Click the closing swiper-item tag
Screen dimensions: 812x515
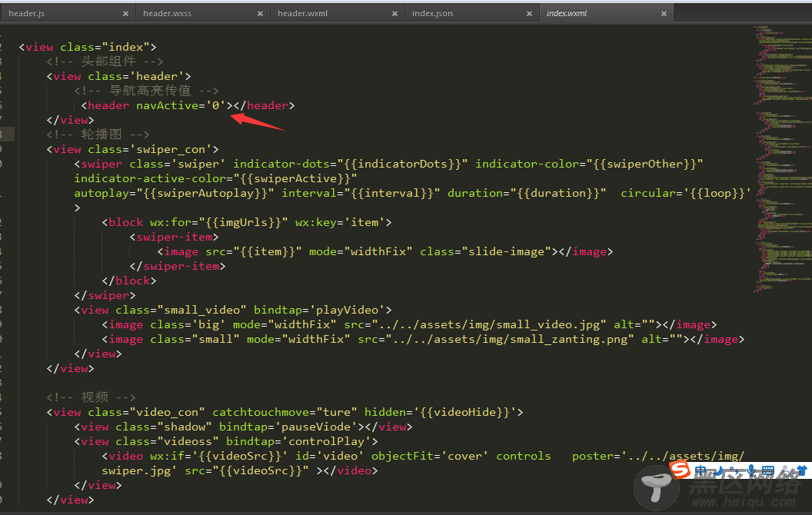178,267
